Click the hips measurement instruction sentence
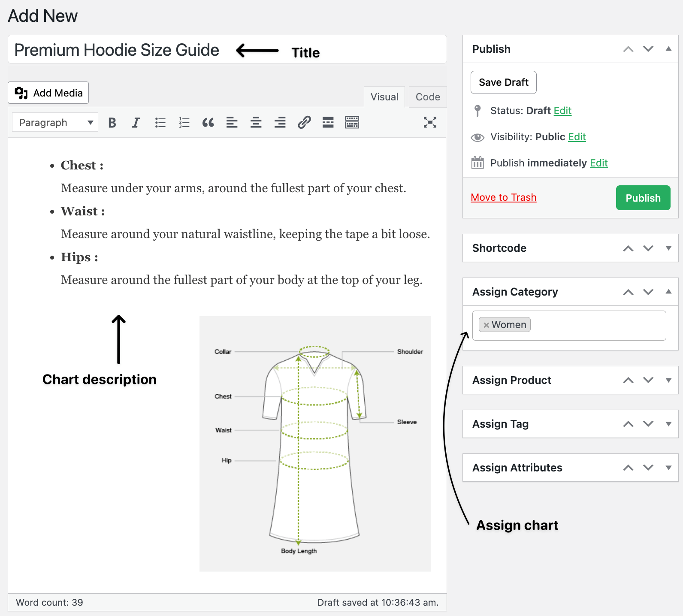683x616 pixels. (x=242, y=280)
